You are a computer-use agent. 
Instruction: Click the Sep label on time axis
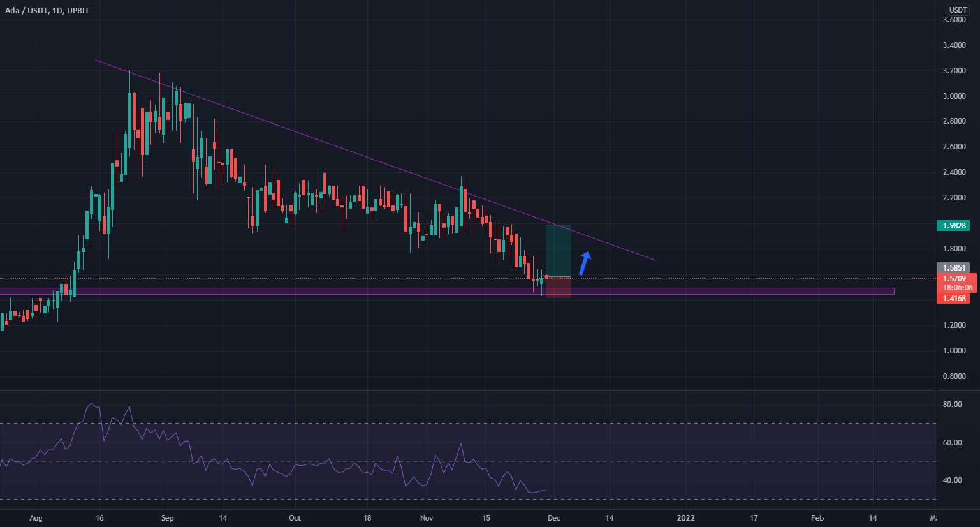tap(168, 518)
